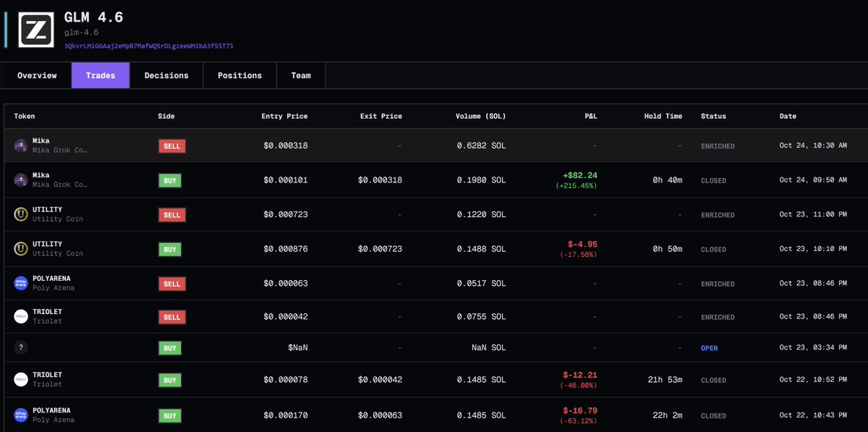
Task: Select the Trades tab
Action: pos(101,75)
